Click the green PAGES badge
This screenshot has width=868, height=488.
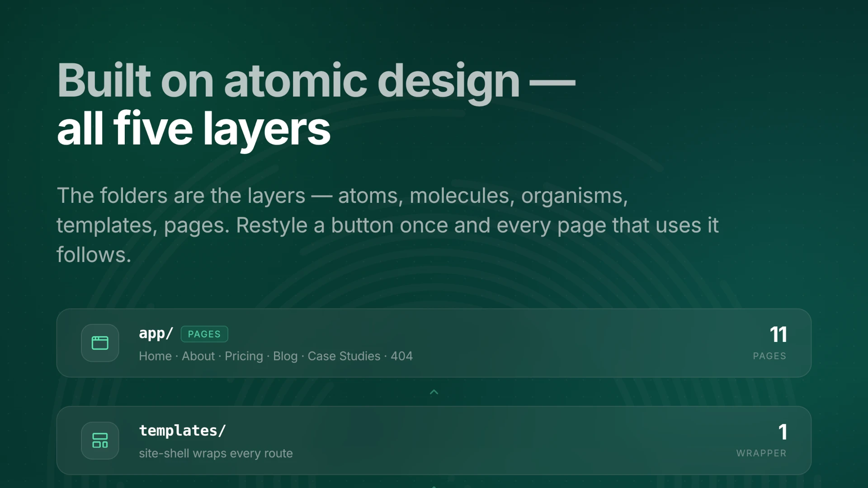[x=204, y=334]
